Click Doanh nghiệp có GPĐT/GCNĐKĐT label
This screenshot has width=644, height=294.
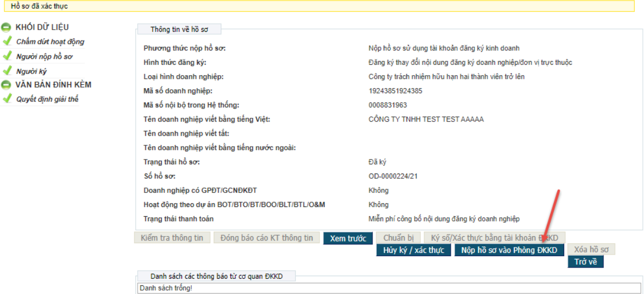[x=200, y=191]
